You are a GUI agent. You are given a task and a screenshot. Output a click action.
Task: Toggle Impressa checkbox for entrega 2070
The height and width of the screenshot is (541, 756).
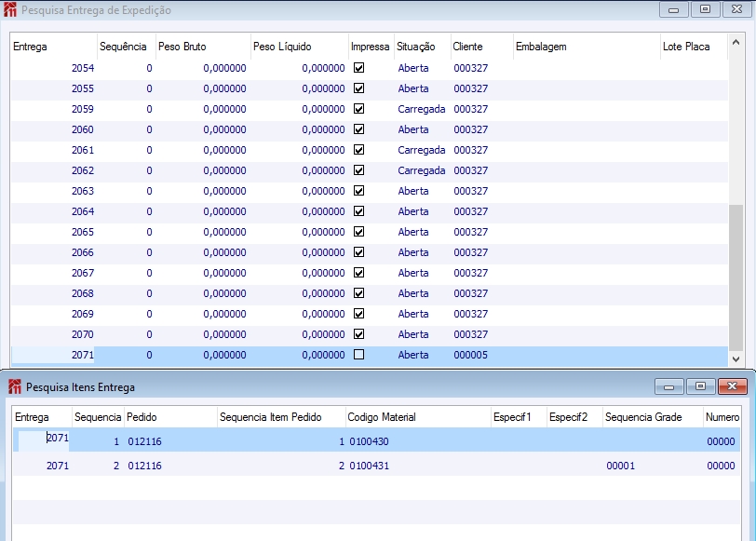pyautogui.click(x=358, y=334)
